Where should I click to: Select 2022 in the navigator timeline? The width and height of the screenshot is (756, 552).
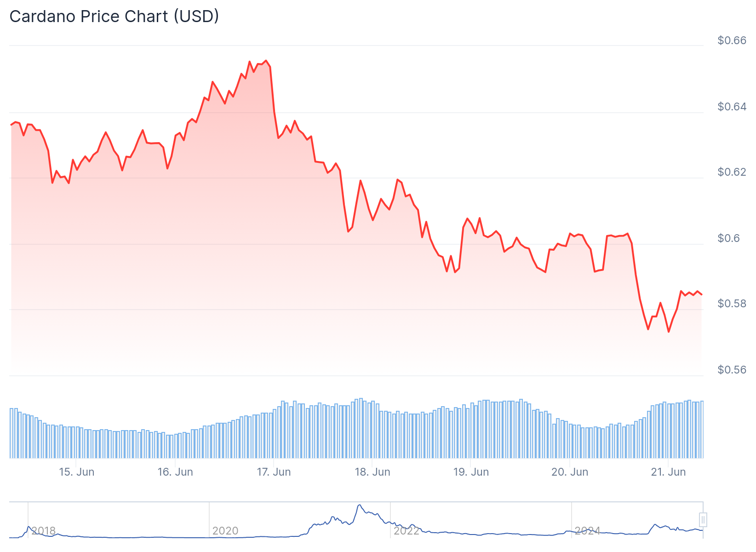pos(407,531)
